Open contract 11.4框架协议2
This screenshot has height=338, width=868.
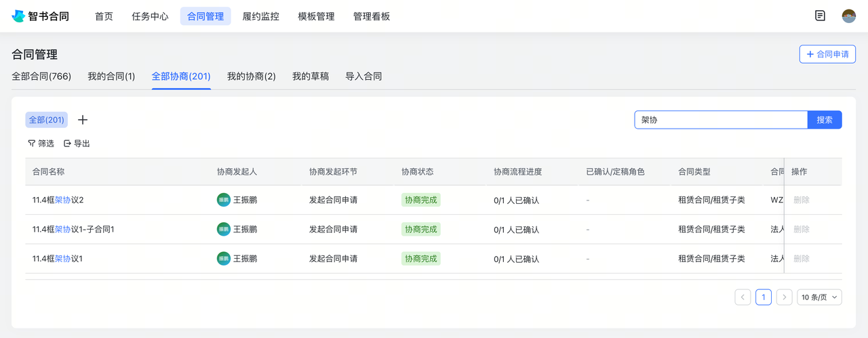58,200
